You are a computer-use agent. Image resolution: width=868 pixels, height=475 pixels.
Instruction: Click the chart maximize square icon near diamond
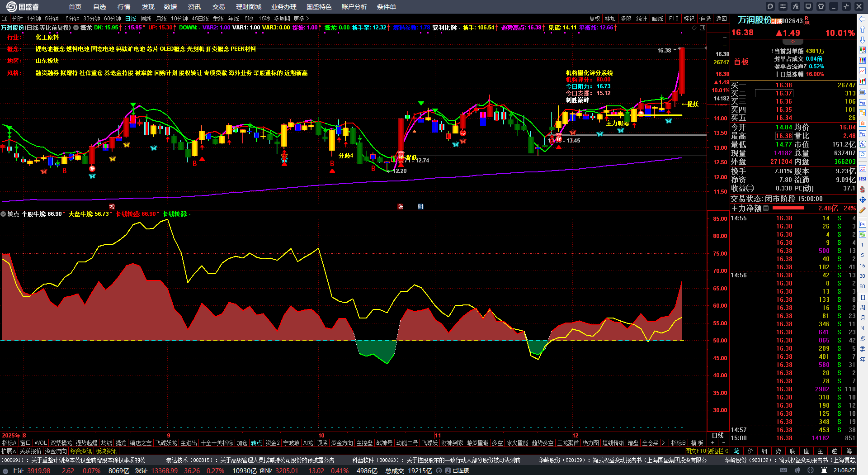click(703, 28)
